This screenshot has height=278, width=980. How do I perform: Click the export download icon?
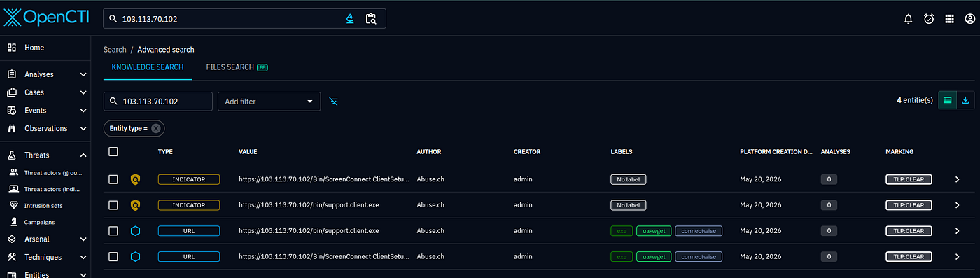click(966, 100)
